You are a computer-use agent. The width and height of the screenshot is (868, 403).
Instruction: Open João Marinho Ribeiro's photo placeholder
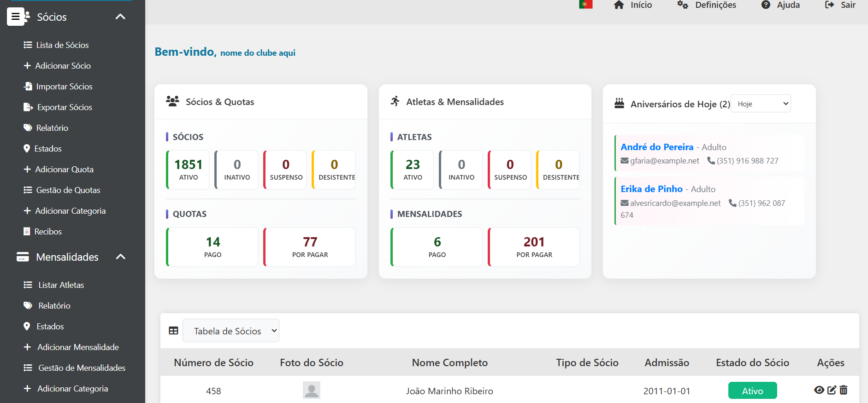coord(311,390)
